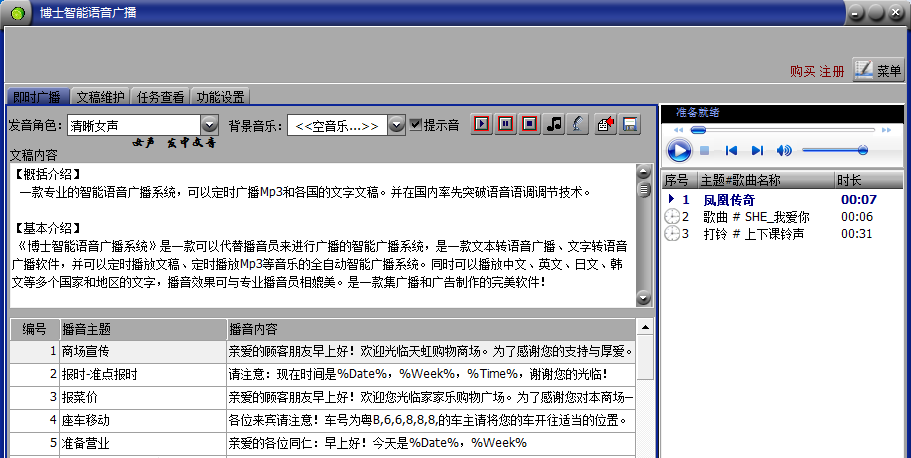Screen dimensions: 911x458
Task: Click content cell starting 各位来宾请注意
Action: (431, 420)
